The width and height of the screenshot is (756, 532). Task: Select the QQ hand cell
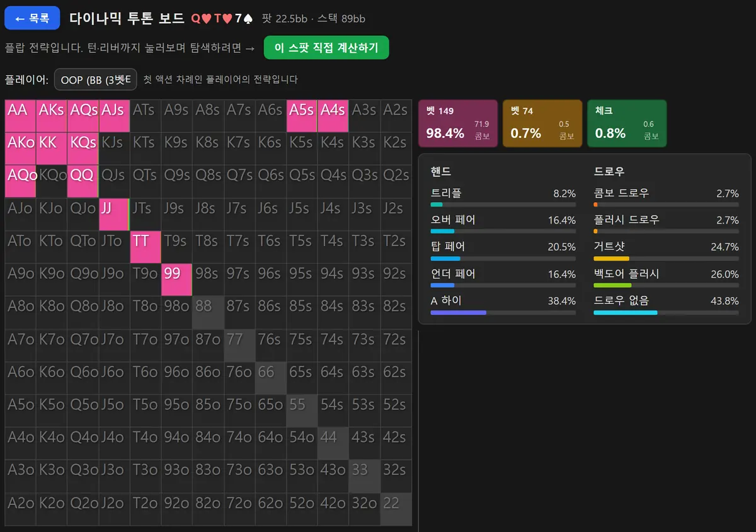pos(83,181)
